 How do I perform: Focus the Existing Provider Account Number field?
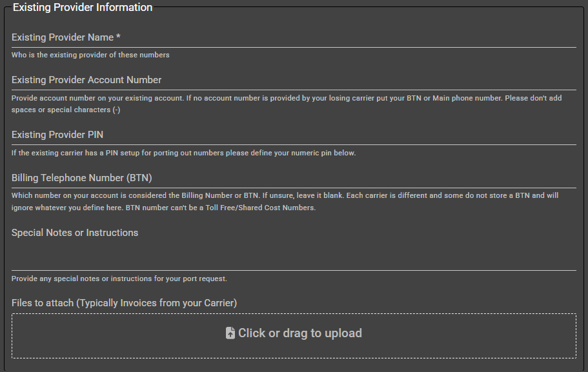point(294,81)
